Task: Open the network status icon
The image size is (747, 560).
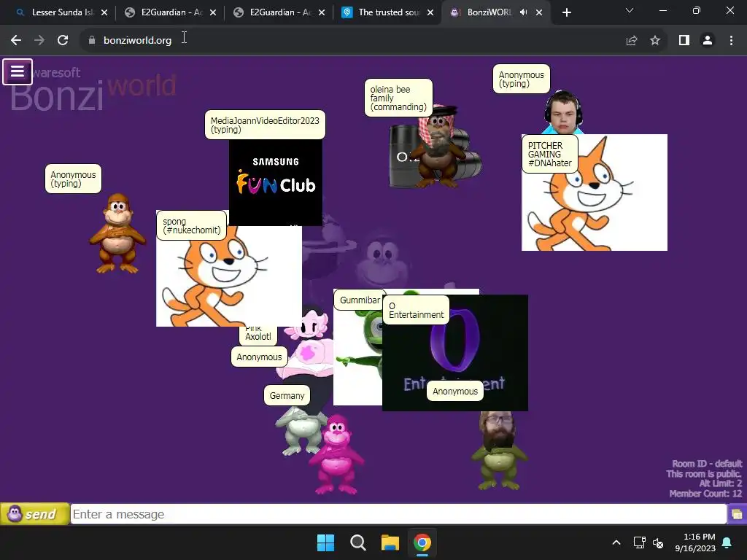Action: click(639, 542)
